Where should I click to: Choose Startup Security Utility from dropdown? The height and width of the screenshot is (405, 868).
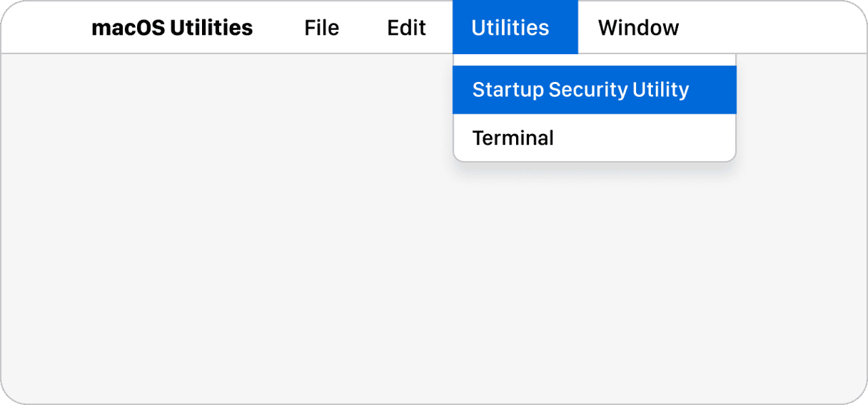point(580,90)
